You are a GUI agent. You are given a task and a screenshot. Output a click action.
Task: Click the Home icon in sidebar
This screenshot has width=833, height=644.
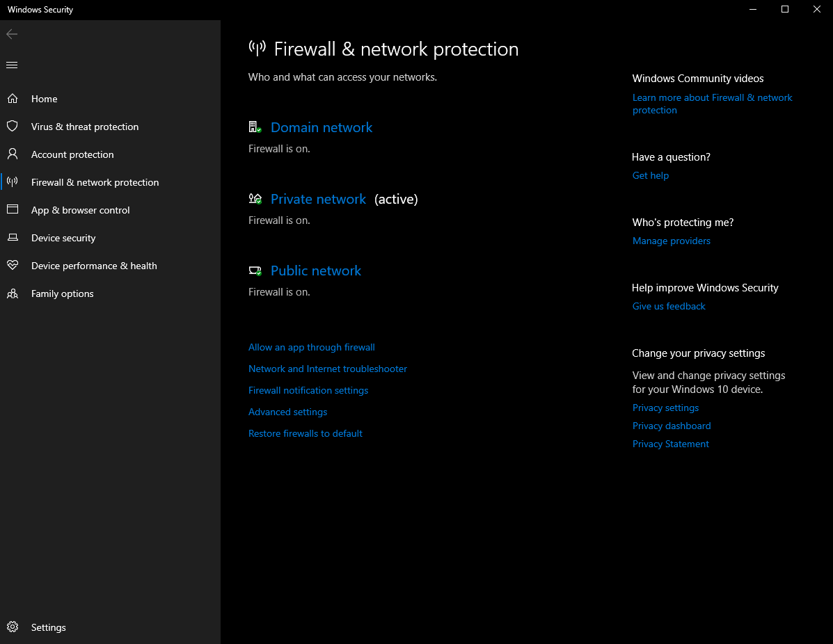click(13, 99)
